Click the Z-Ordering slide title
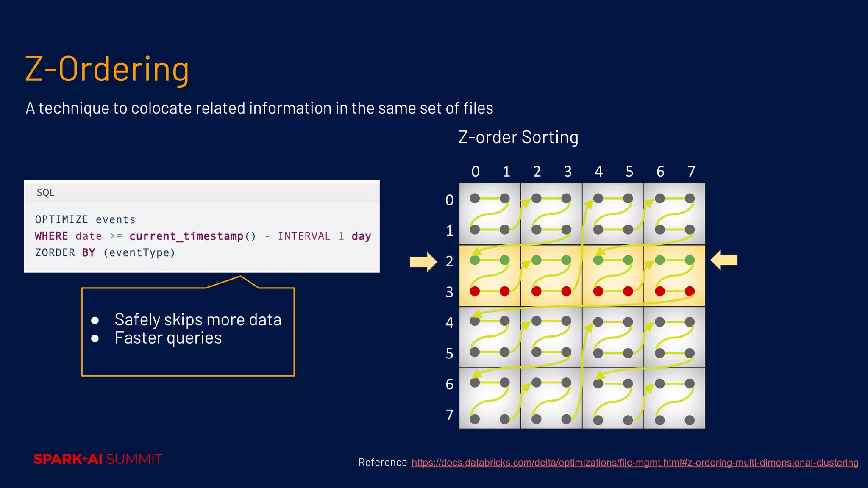Image resolution: width=868 pixels, height=488 pixels. pos(107,69)
